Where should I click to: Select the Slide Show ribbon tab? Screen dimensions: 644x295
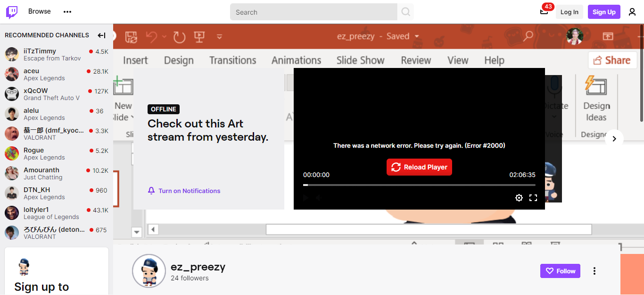pos(361,60)
